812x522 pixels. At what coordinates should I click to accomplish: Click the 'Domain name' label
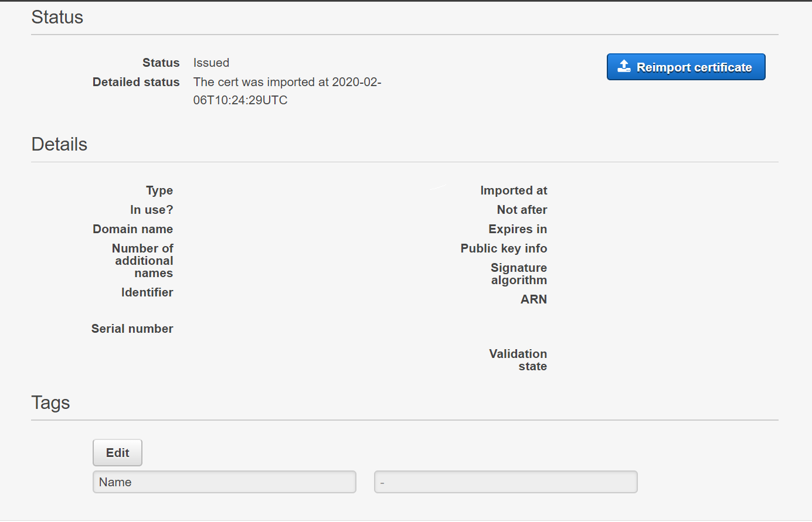[x=132, y=229]
